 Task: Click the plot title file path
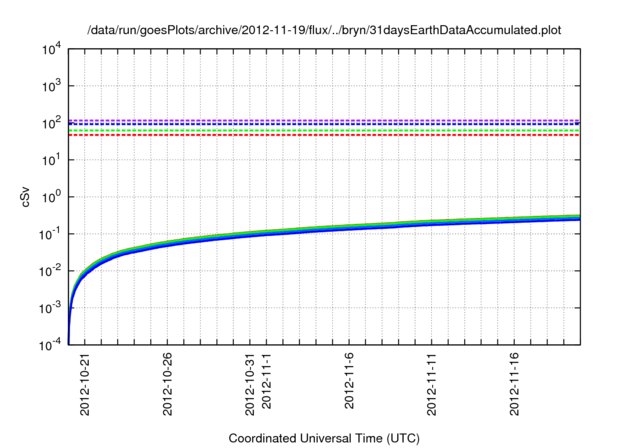click(325, 29)
